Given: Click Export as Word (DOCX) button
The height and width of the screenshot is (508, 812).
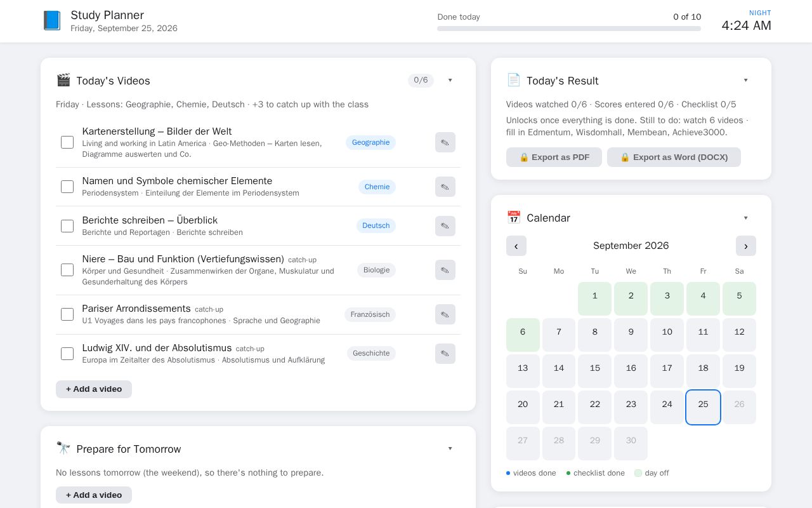Looking at the screenshot, I should [x=674, y=157].
